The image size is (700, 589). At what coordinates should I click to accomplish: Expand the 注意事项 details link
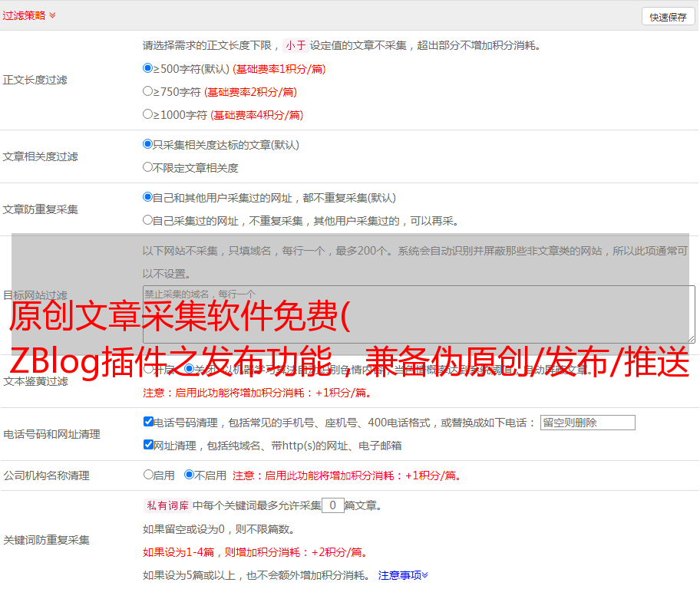[403, 575]
